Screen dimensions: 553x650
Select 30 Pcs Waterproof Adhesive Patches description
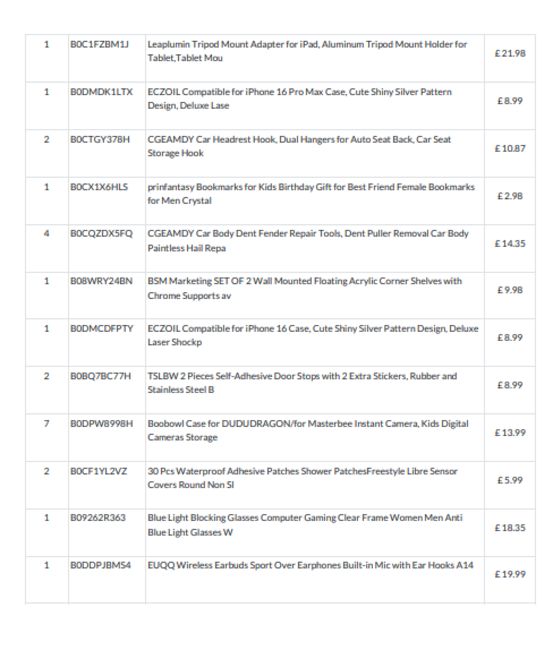(303, 478)
